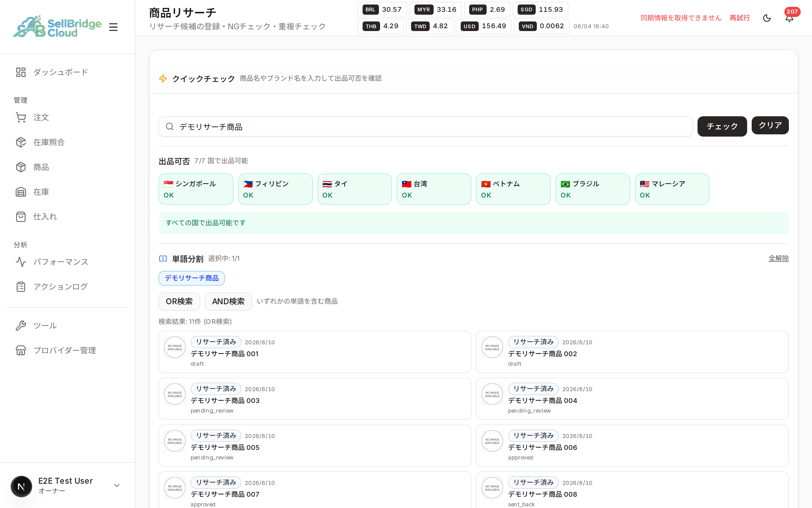Click the クリア button

point(770,125)
